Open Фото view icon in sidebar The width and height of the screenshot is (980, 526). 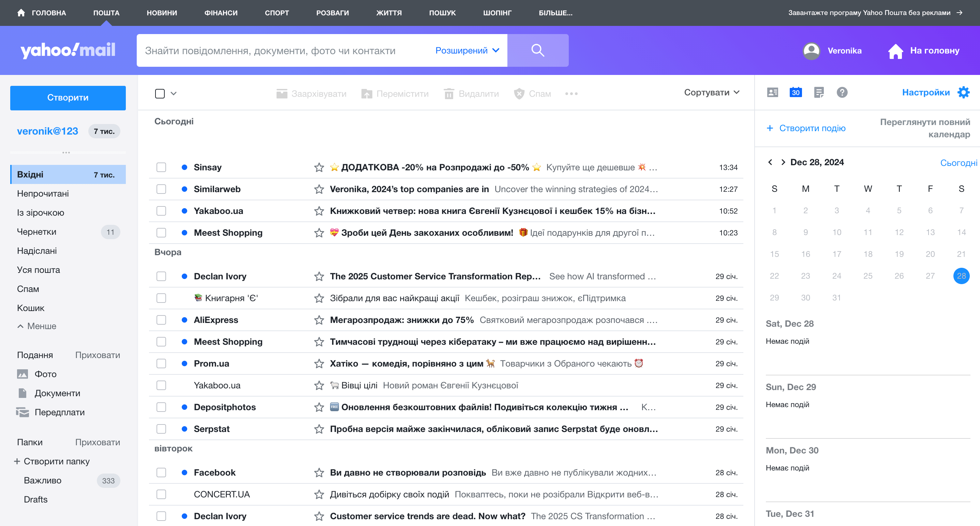pos(23,374)
